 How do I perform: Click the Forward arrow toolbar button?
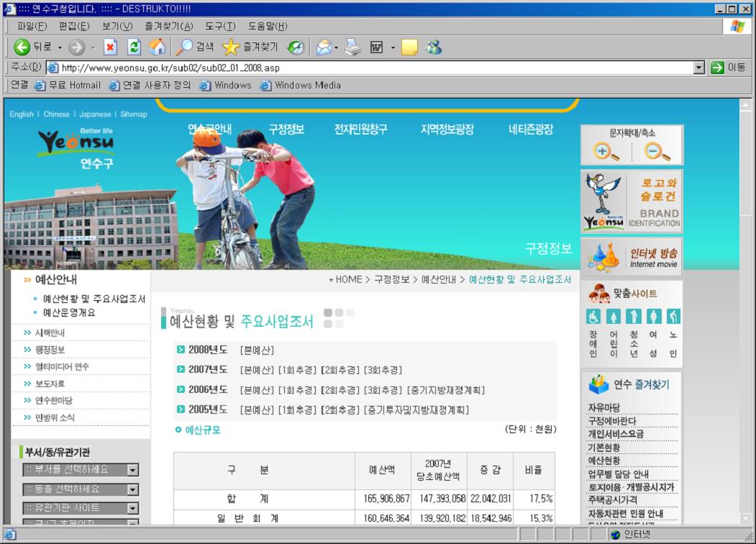tap(76, 47)
